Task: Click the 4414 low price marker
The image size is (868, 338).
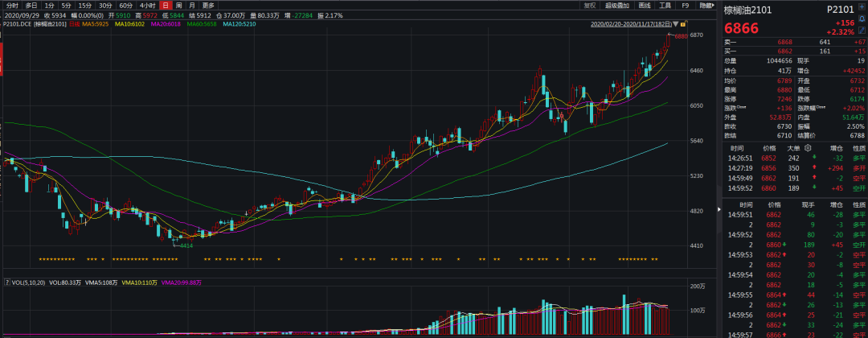Action: [x=186, y=245]
